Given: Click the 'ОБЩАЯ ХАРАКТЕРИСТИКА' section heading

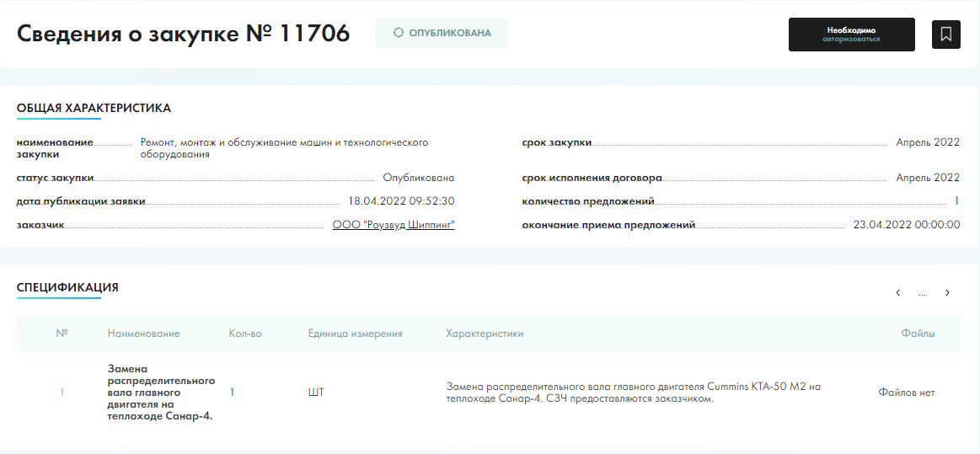Looking at the screenshot, I should pyautogui.click(x=94, y=108).
